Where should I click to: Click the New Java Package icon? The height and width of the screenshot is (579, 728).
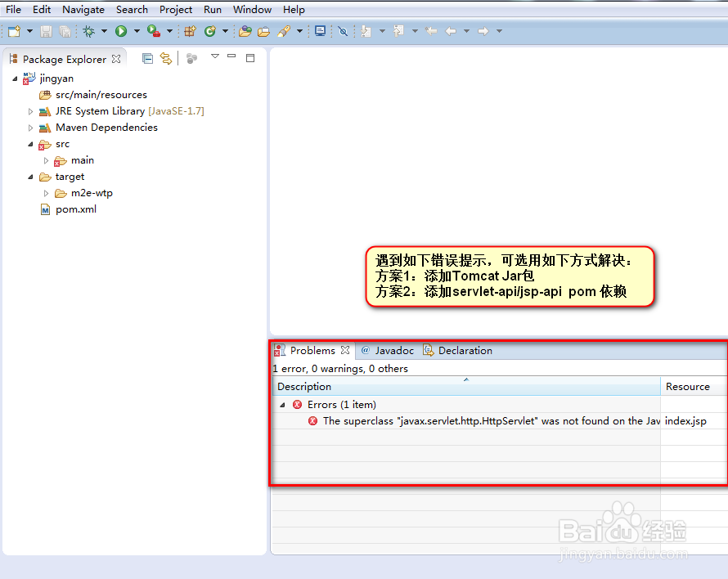click(190, 31)
